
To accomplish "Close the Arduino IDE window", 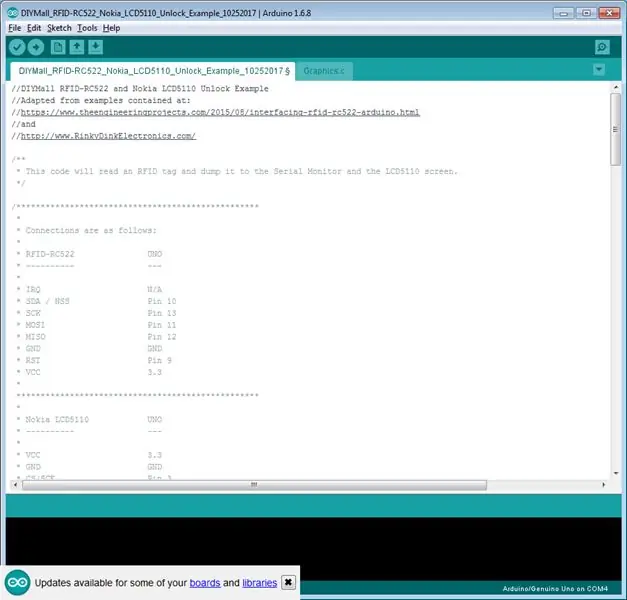I will point(609,13).
